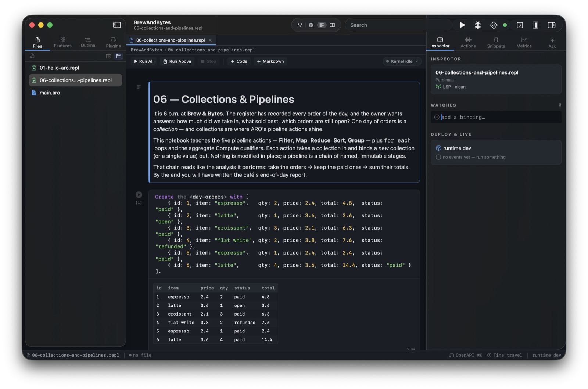Viewport: 588px width, 389px height.
Task: Click the Run Above button
Action: pyautogui.click(x=177, y=61)
